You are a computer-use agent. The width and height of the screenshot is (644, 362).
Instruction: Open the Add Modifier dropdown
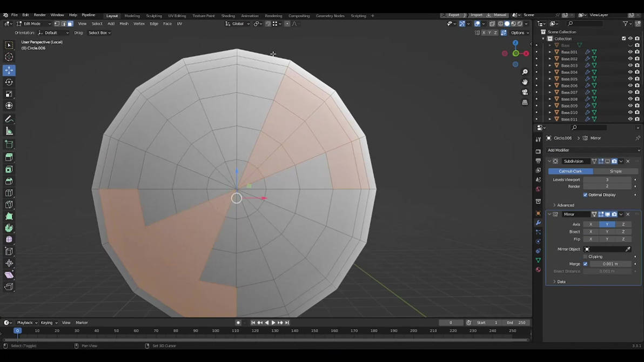tap(593, 150)
